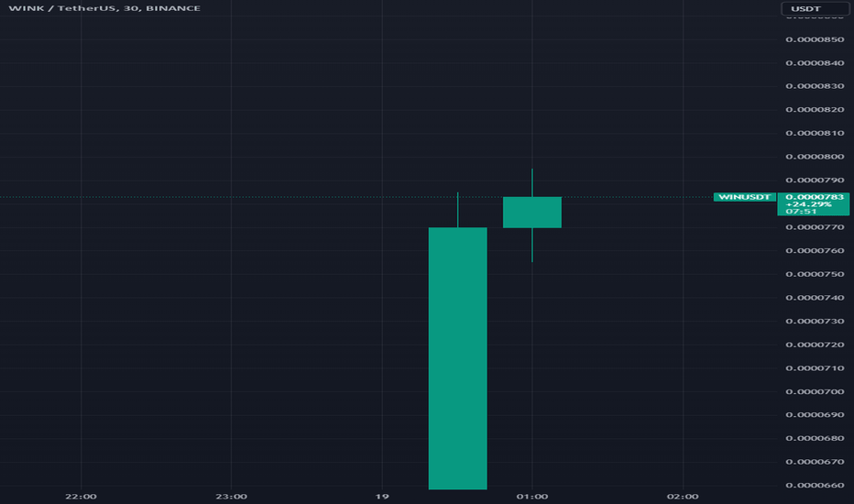Click the 22:00 time axis label
The image size is (854, 504).
(x=82, y=497)
